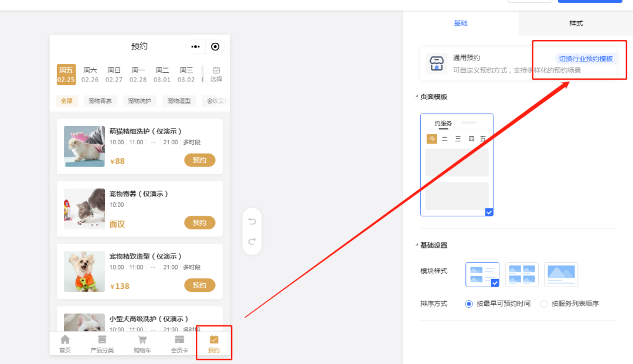The width and height of the screenshot is (633, 364).
Task: Click the undo arrow icon
Action: tap(252, 221)
